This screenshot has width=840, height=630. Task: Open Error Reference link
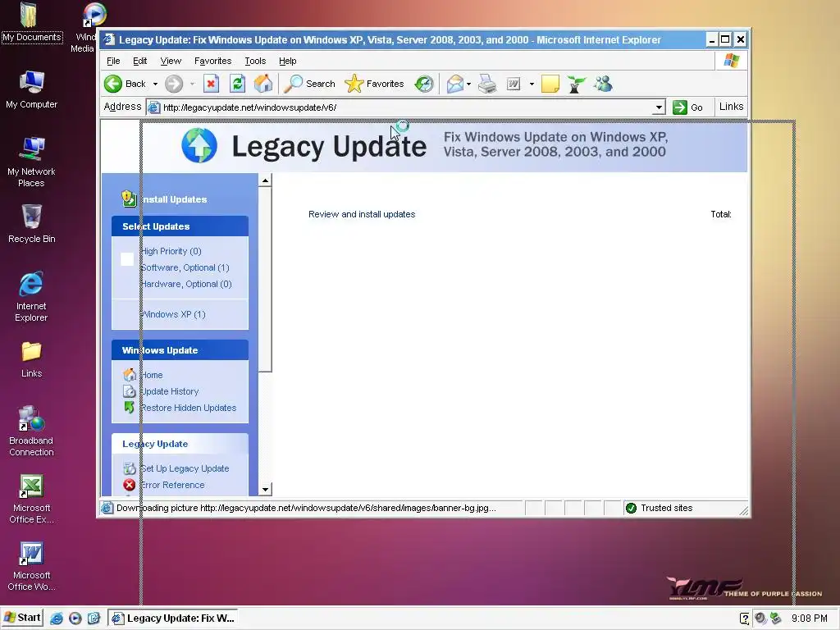pyautogui.click(x=172, y=485)
